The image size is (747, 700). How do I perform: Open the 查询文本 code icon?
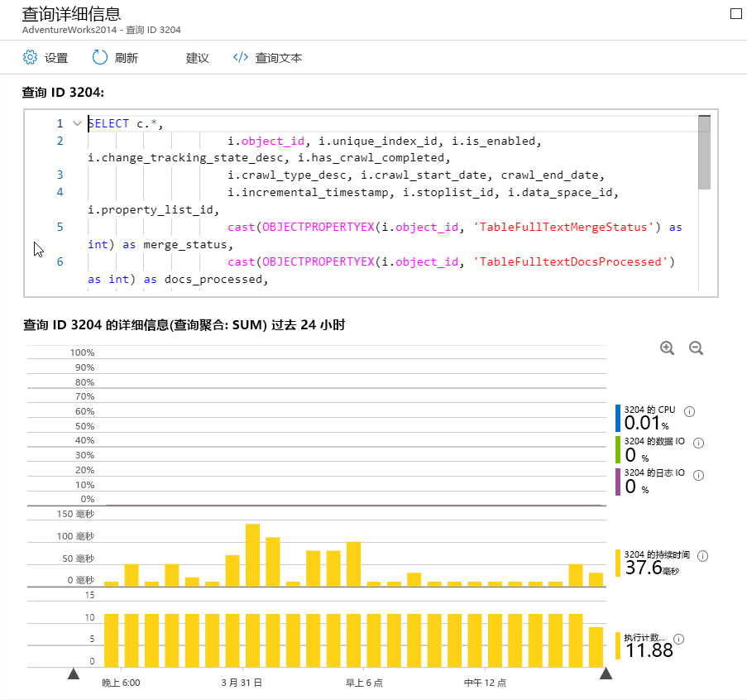pos(241,57)
